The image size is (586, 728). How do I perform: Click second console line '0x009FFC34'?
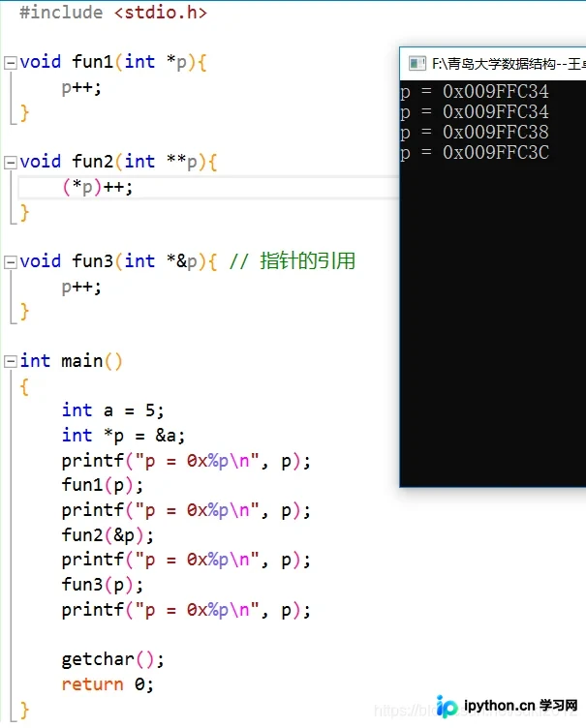pos(496,112)
